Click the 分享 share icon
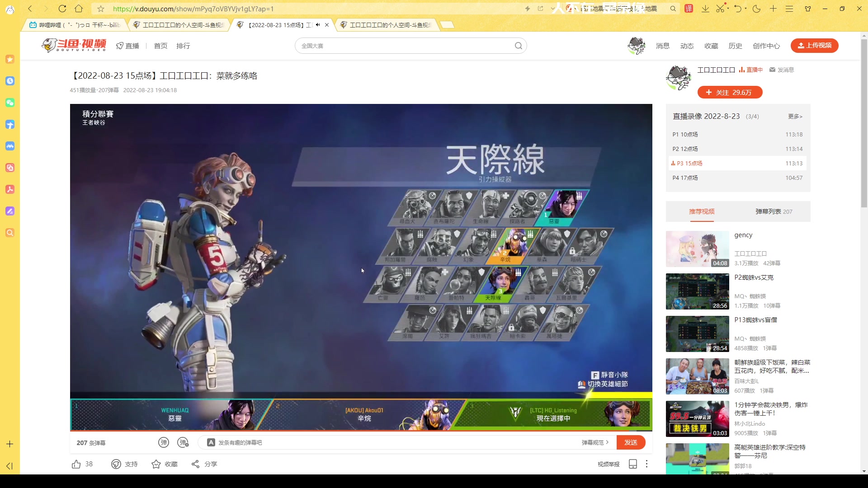The width and height of the screenshot is (868, 488). [x=195, y=464]
